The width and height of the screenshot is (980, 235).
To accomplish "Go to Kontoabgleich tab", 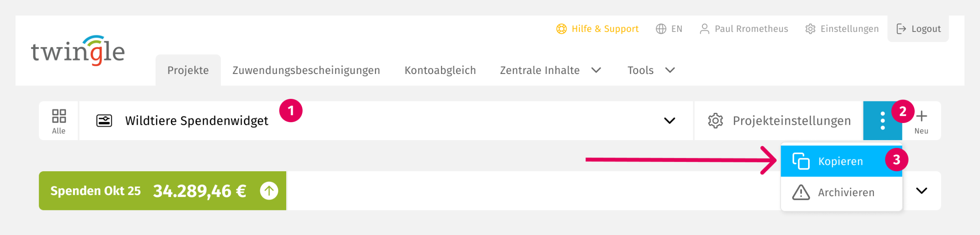I will tap(440, 70).
